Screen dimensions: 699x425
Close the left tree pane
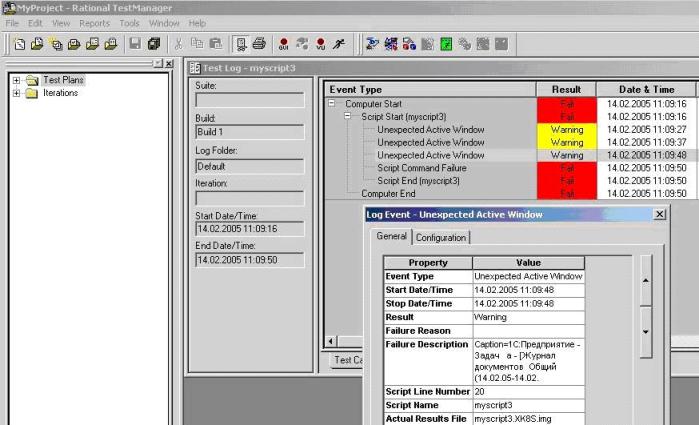coord(169,64)
